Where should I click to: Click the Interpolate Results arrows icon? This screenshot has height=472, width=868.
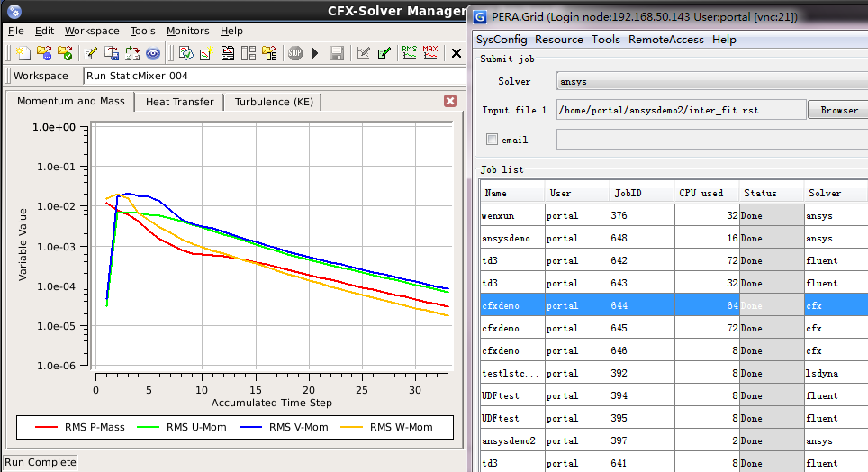point(132,53)
